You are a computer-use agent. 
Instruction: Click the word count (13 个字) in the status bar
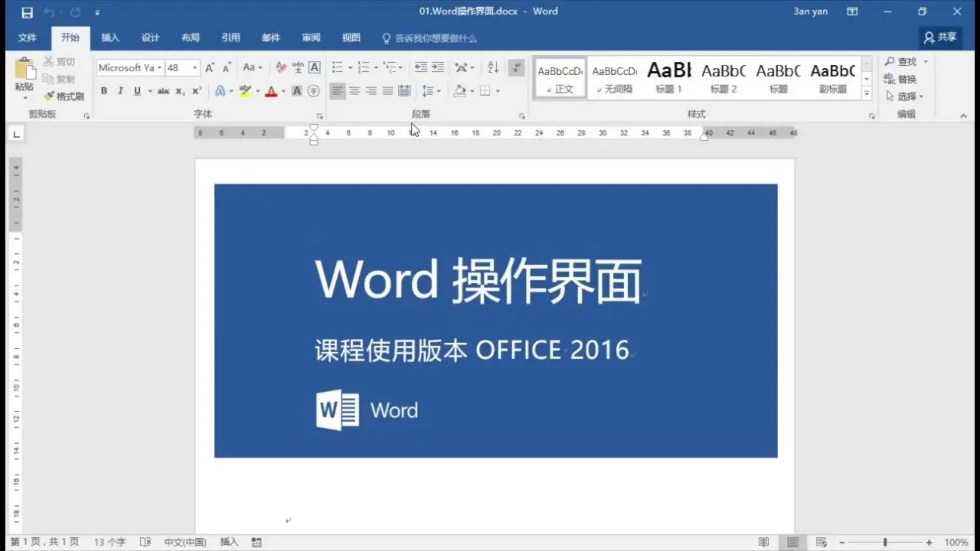[110, 542]
